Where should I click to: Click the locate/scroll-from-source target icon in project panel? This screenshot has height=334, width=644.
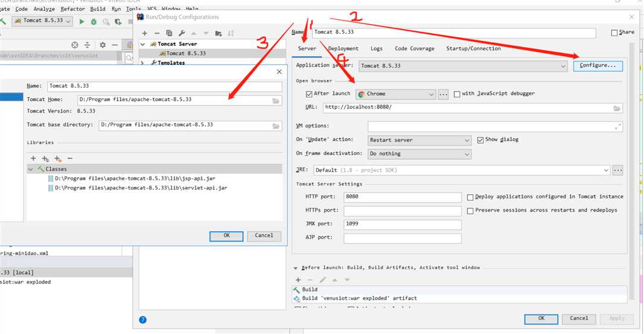pyautogui.click(x=74, y=45)
